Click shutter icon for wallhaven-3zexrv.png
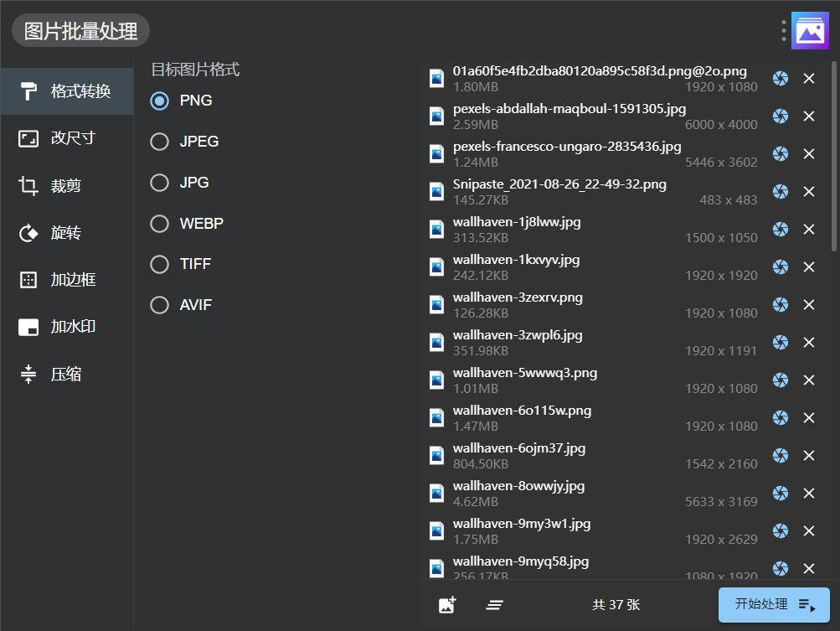 tap(781, 304)
